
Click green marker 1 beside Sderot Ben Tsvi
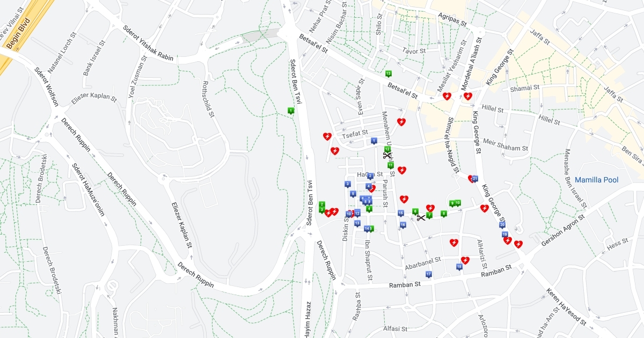click(291, 111)
